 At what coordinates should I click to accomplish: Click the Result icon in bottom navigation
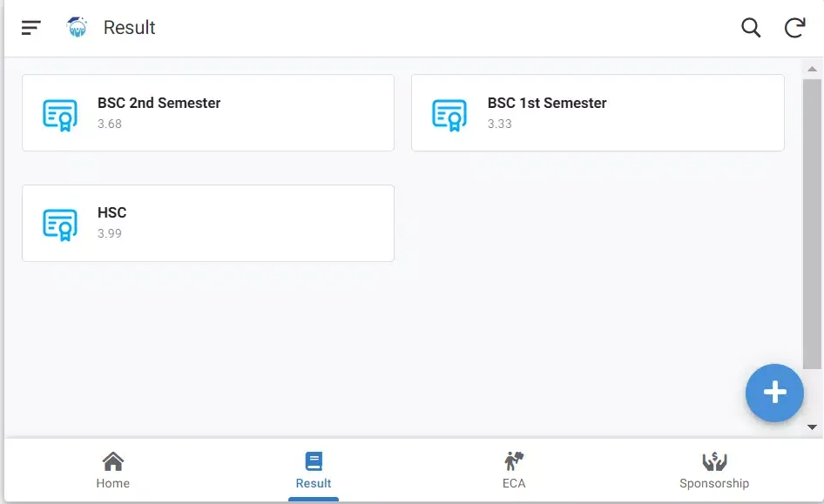click(314, 459)
